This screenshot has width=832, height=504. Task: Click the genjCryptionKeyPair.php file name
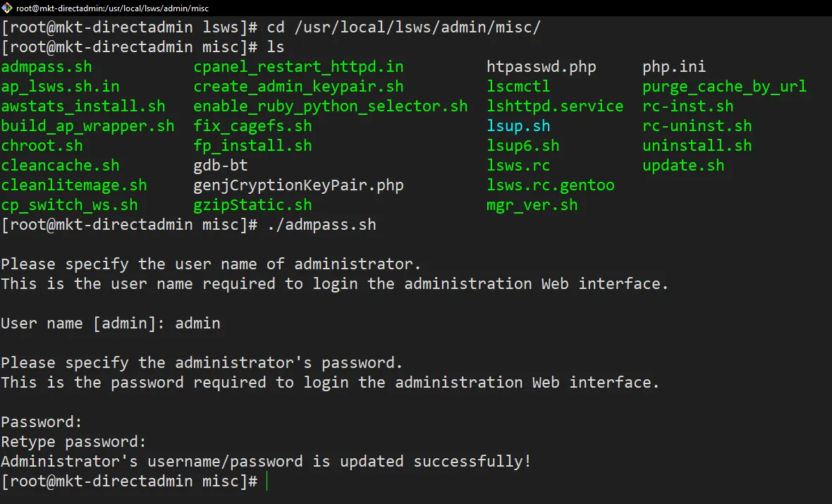(299, 185)
